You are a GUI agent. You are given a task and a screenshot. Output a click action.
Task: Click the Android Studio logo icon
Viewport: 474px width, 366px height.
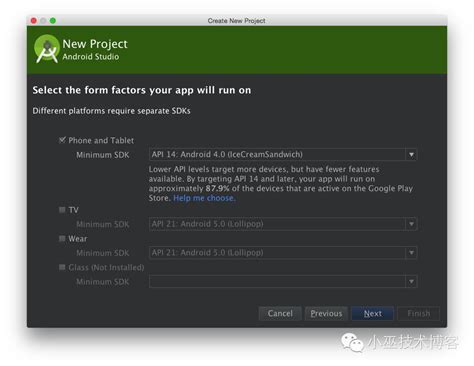click(47, 49)
